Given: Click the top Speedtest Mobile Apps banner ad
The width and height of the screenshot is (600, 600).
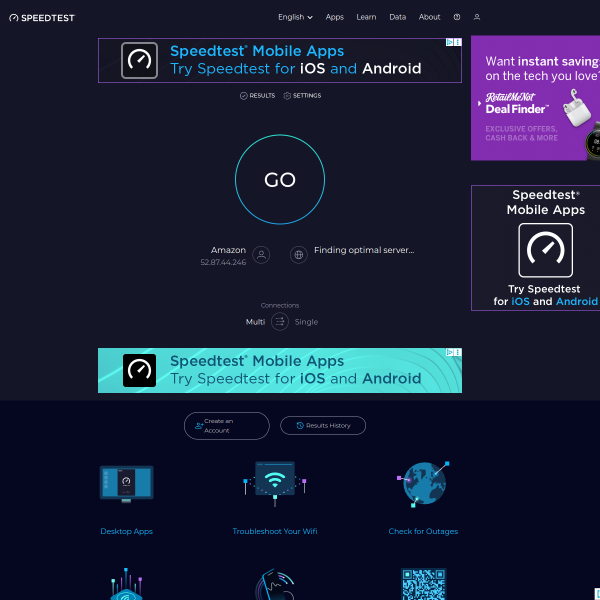Looking at the screenshot, I should coord(280,60).
